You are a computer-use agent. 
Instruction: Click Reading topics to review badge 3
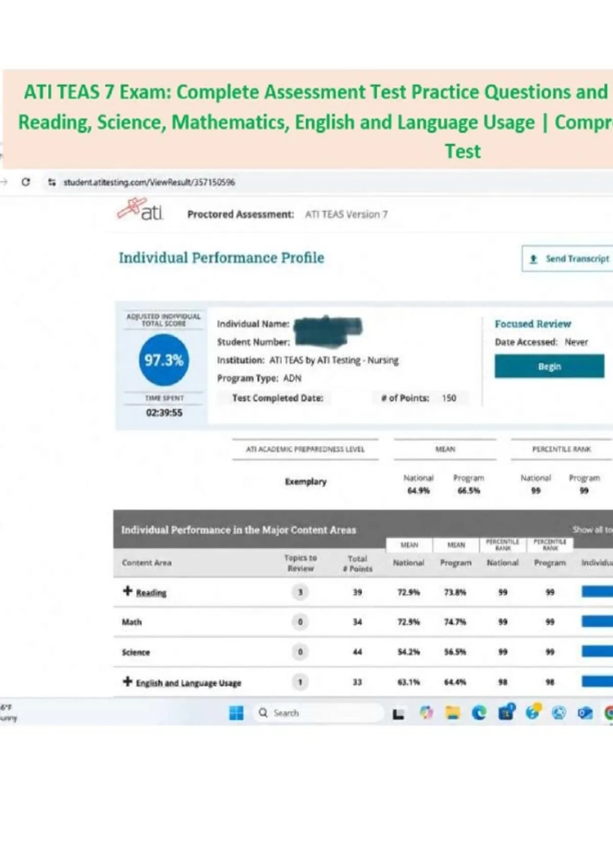(x=300, y=592)
